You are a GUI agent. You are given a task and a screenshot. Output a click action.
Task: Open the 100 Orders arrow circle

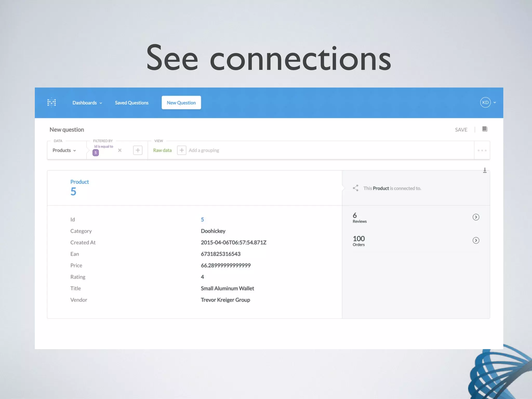pyautogui.click(x=476, y=241)
